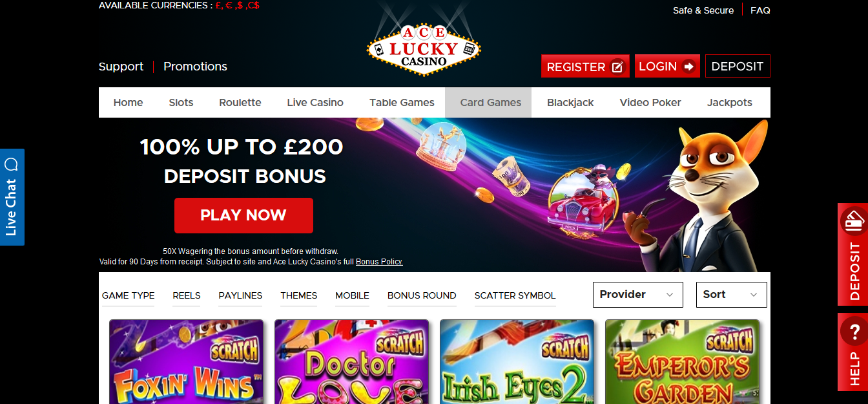The width and height of the screenshot is (868, 404).
Task: Open Live Chat speech bubble icon
Action: 11,164
